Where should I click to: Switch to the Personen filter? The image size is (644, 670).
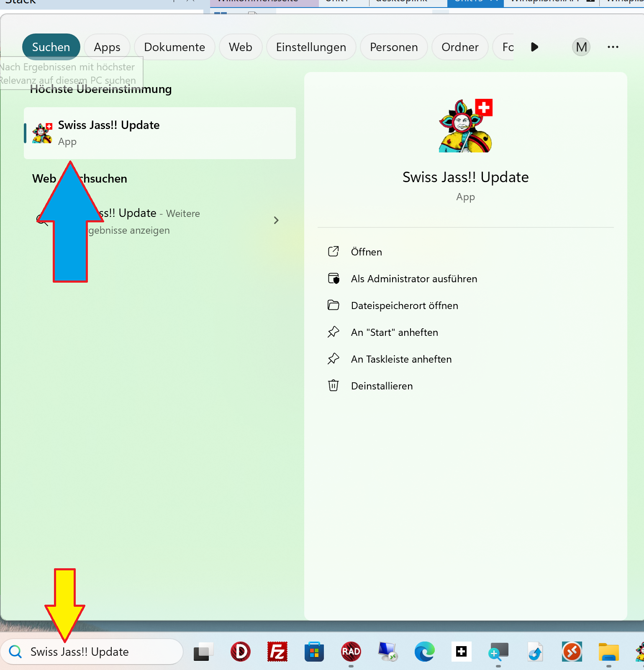coord(394,47)
